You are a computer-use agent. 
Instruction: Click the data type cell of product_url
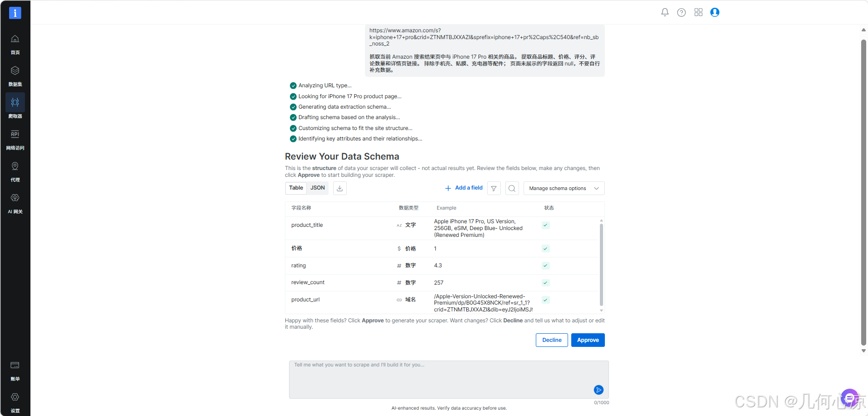(406, 300)
